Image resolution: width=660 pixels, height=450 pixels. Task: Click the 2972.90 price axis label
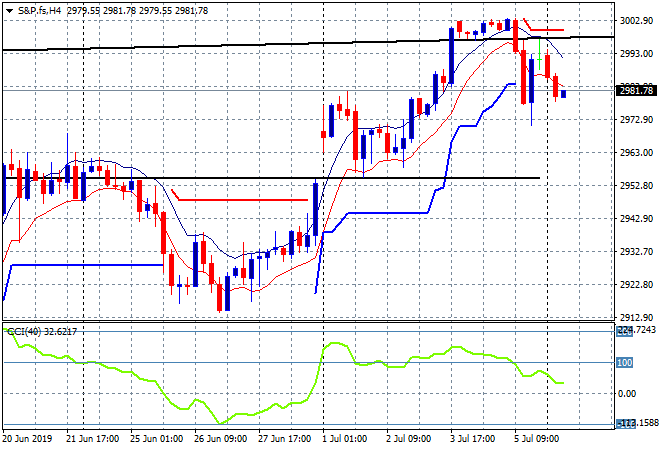(636, 120)
